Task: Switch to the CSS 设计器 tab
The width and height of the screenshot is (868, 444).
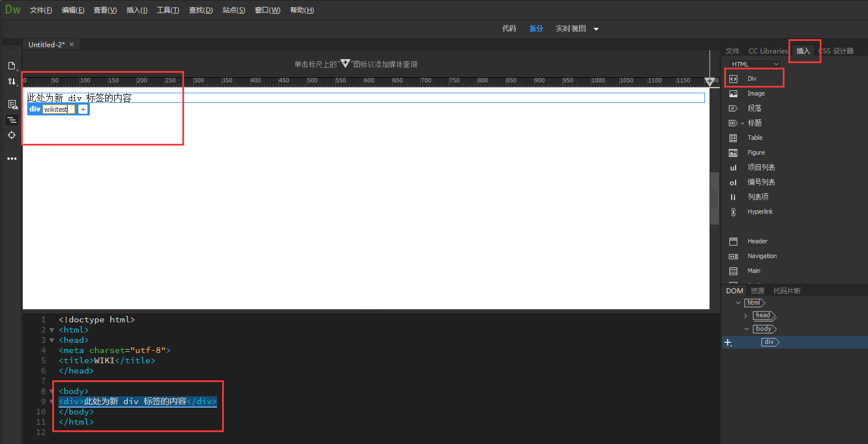Action: tap(836, 51)
